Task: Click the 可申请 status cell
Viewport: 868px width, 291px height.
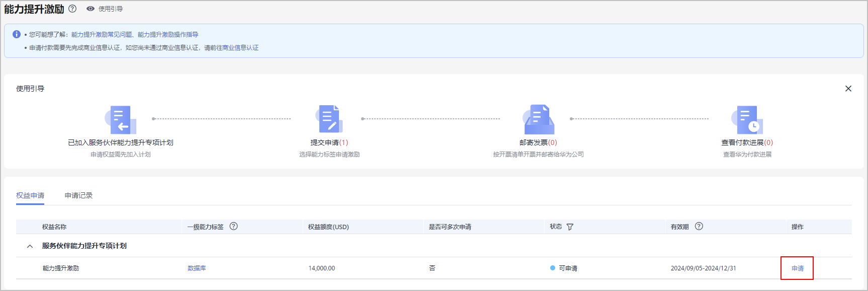Action: click(x=564, y=268)
